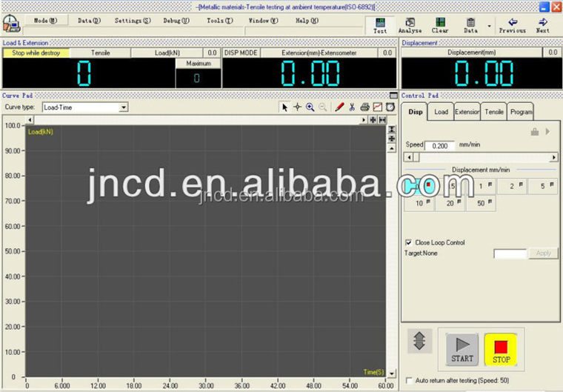
Task: Click the DISP MODE button
Action: coord(241,53)
